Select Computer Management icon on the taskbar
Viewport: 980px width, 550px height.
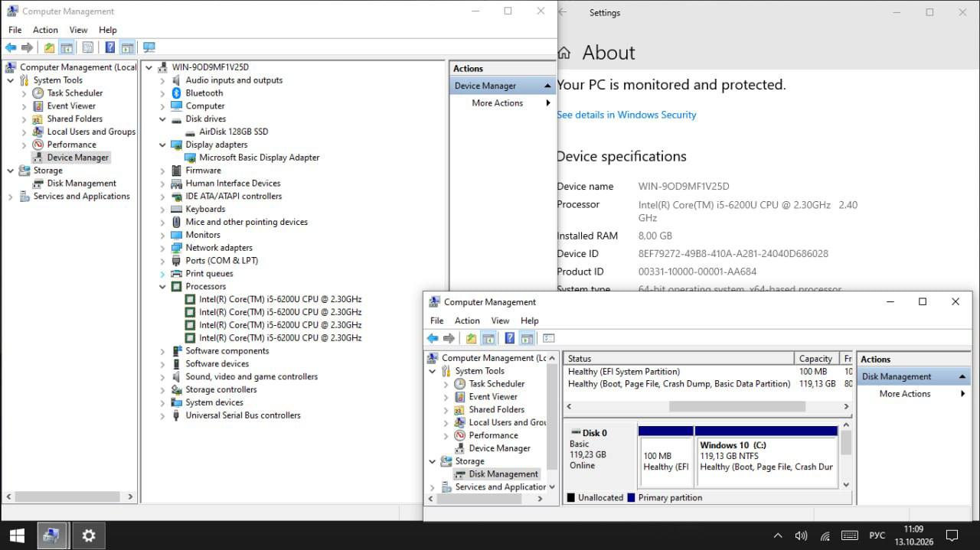[x=52, y=535]
